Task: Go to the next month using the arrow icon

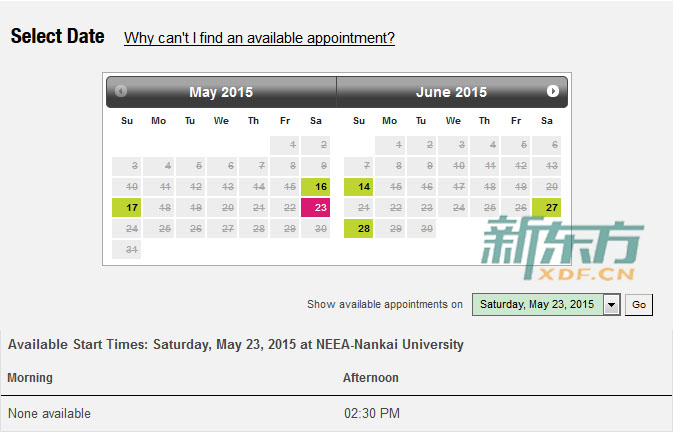Action: point(552,91)
